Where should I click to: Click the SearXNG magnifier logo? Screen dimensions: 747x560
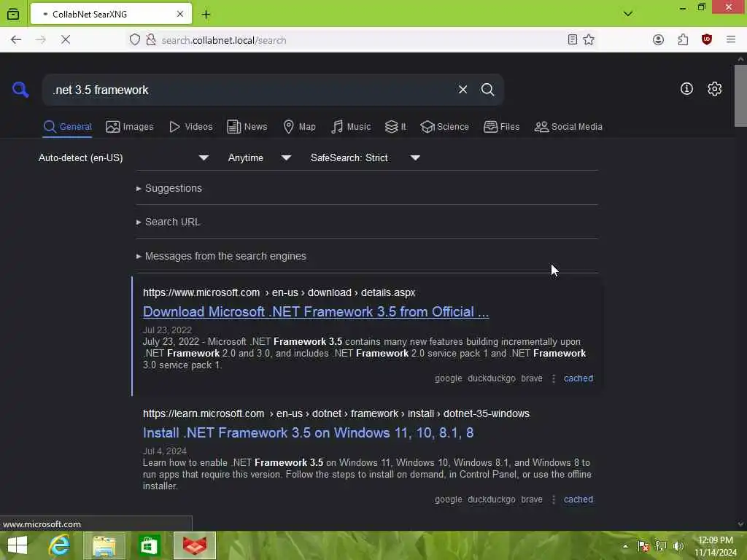click(20, 90)
